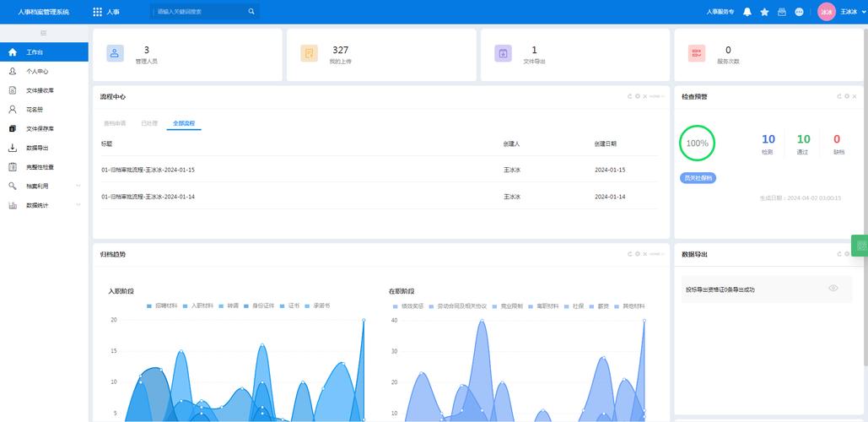Open the inbox tray icon in header
This screenshot has height=422, width=868.
782,12
